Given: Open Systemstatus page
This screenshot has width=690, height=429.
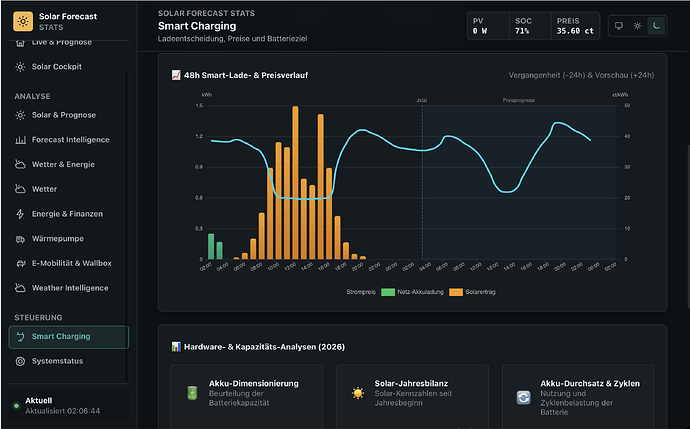Looking at the screenshot, I should (68, 361).
